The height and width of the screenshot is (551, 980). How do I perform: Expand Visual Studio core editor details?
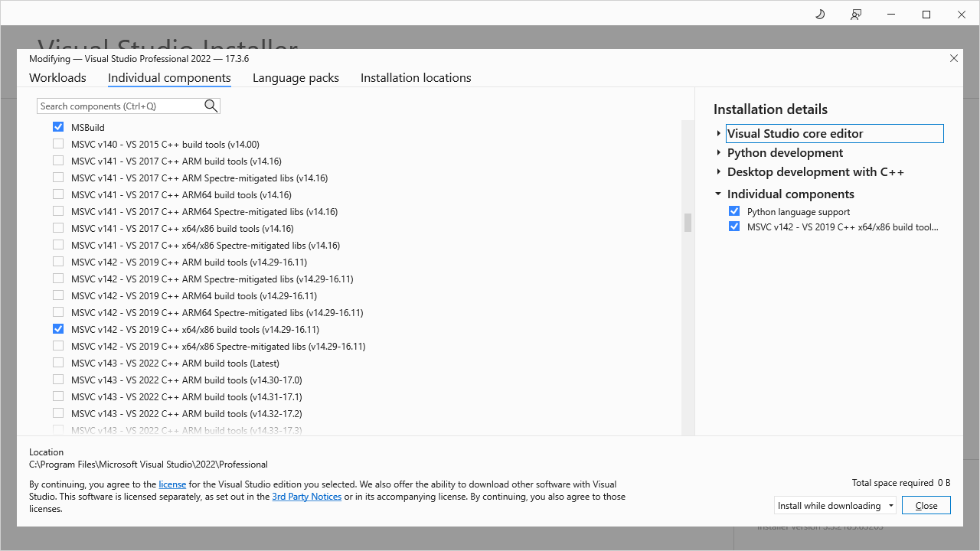718,132
